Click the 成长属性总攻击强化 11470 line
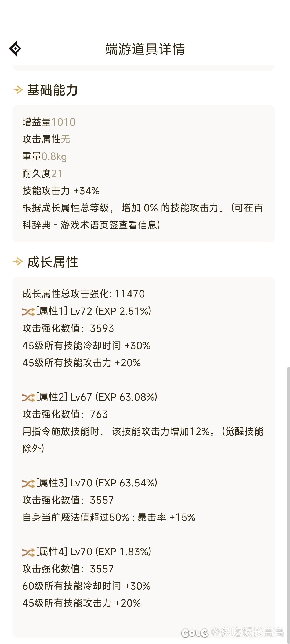The width and height of the screenshot is (290, 644). (x=84, y=294)
